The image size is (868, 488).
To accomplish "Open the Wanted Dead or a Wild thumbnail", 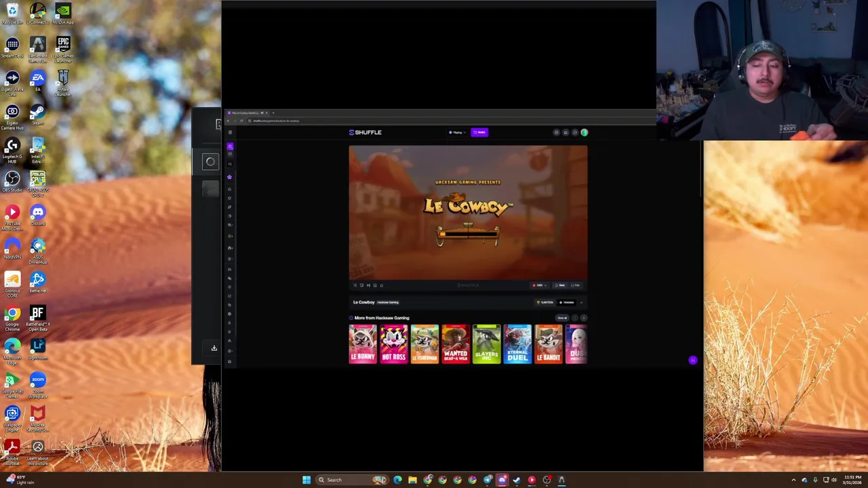I will tap(455, 344).
